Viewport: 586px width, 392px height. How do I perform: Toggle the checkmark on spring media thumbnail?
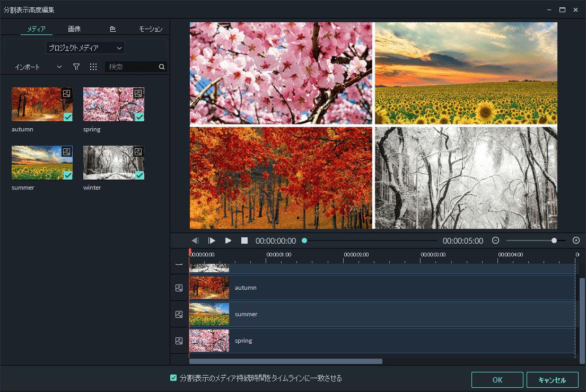(140, 117)
